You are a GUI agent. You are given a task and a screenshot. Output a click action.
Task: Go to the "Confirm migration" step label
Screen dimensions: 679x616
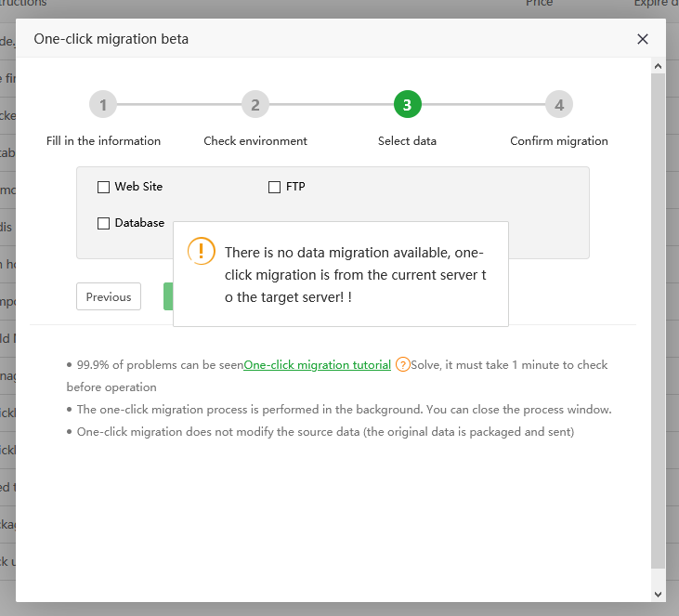pos(559,141)
